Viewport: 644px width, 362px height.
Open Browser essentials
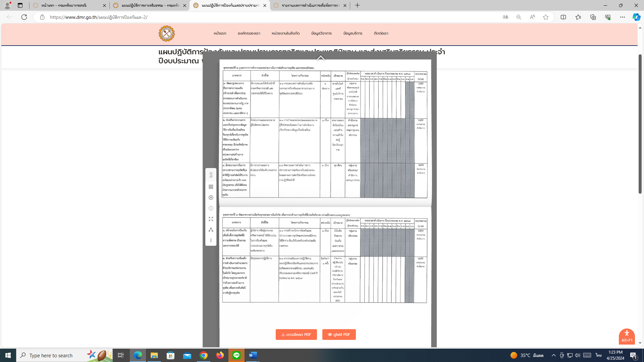(x=607, y=17)
